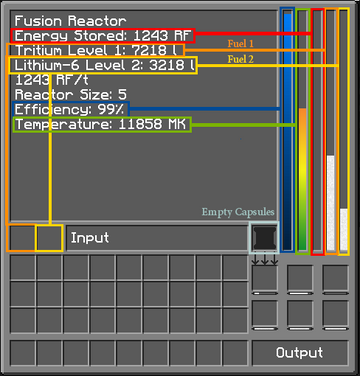Click the yellow-outlined Fuel 2 input slot
Viewport: 360px width, 376px height.
tap(49, 238)
